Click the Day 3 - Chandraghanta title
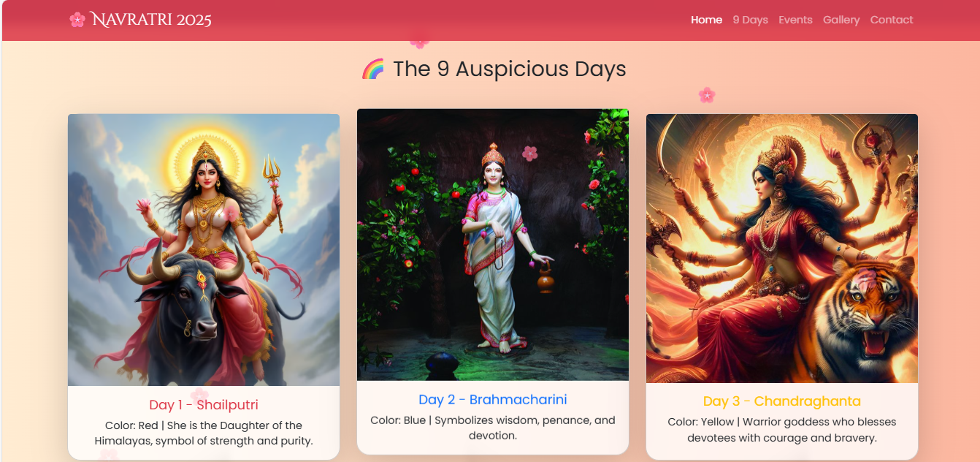 (782, 401)
